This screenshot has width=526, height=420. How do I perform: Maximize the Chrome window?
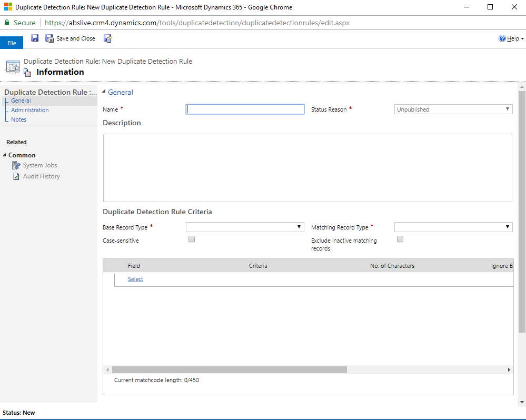coord(490,7)
